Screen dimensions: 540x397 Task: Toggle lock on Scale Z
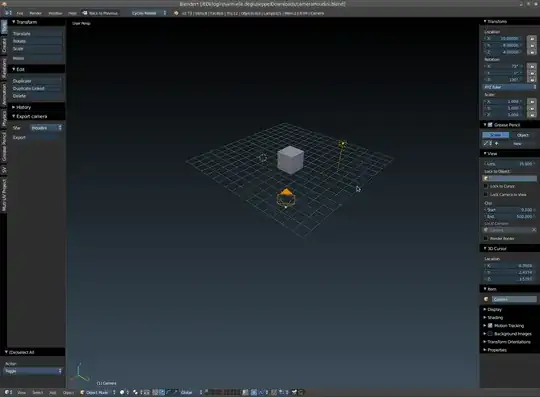532,115
